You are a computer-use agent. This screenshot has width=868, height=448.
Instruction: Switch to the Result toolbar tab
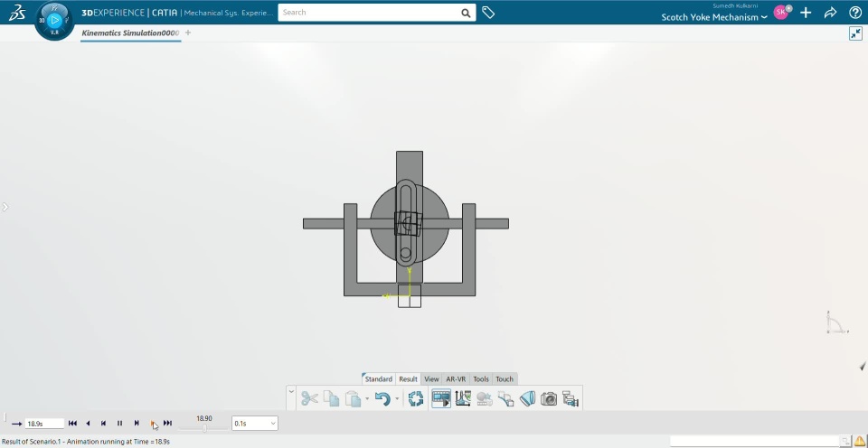(x=408, y=378)
